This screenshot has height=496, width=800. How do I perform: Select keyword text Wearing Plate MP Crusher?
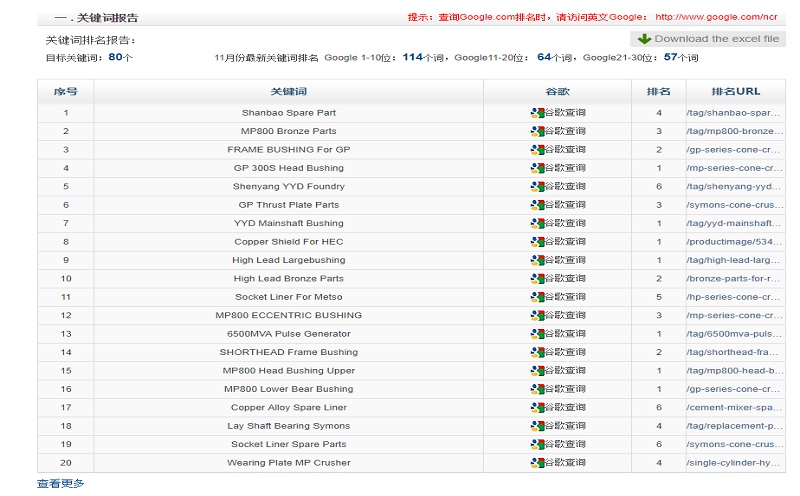point(289,462)
